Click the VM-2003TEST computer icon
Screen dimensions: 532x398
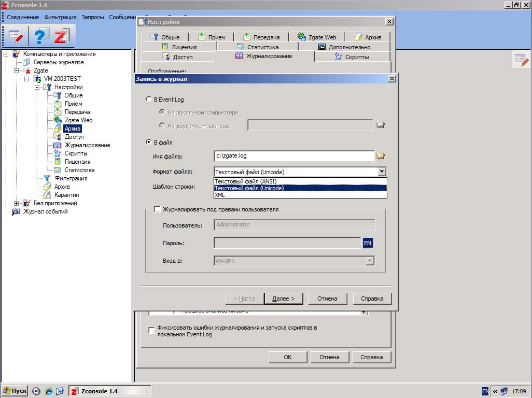click(38, 79)
